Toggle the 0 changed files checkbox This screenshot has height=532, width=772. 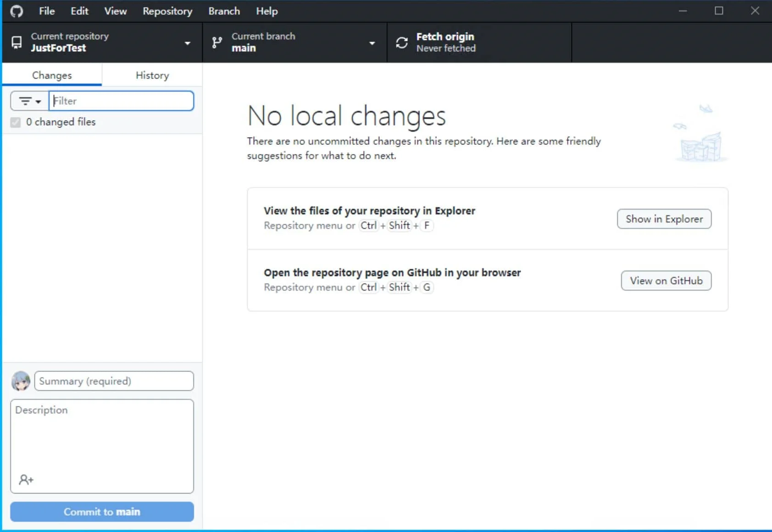(16, 122)
